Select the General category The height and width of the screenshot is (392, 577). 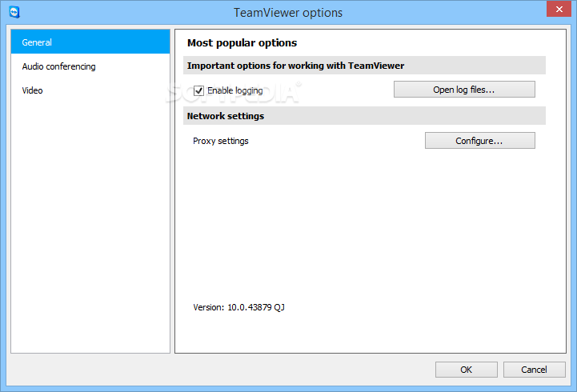(x=90, y=42)
